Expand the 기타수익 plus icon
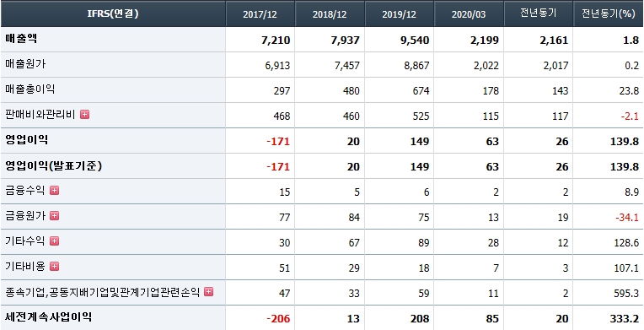 [x=54, y=241]
